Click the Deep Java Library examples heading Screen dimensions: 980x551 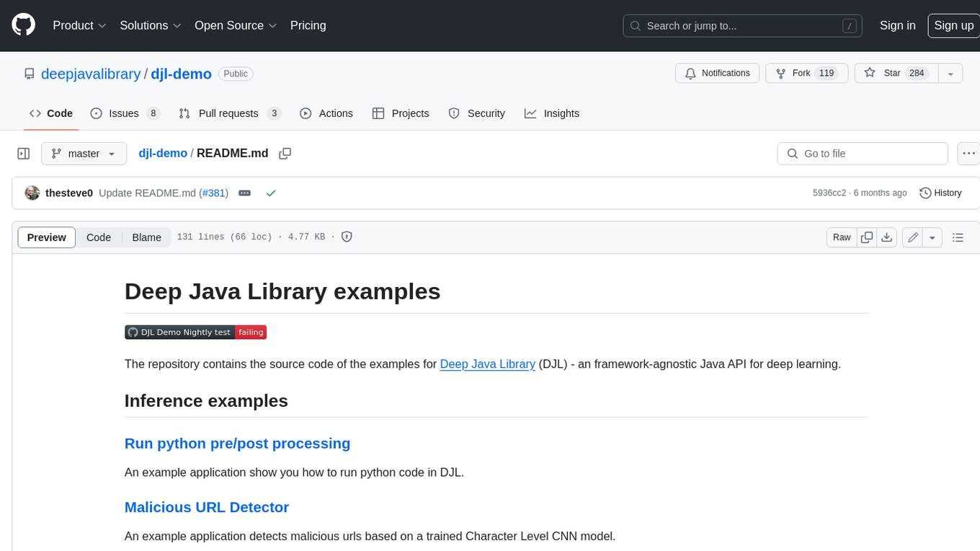pyautogui.click(x=282, y=291)
